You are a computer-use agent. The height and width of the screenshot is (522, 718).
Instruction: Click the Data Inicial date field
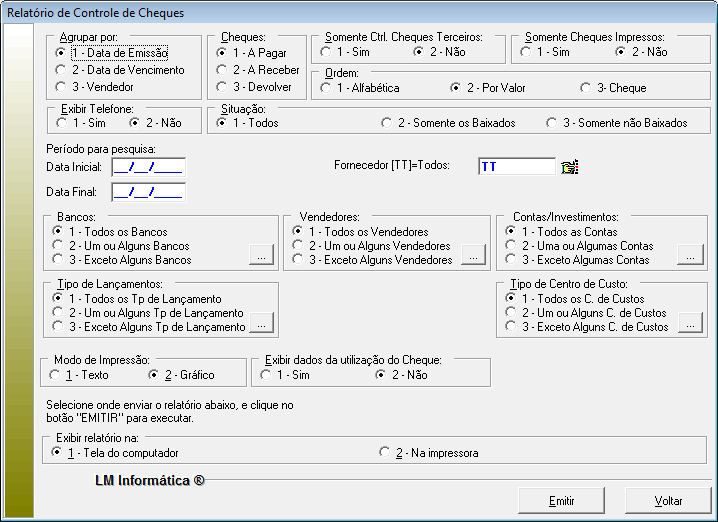click(x=148, y=167)
